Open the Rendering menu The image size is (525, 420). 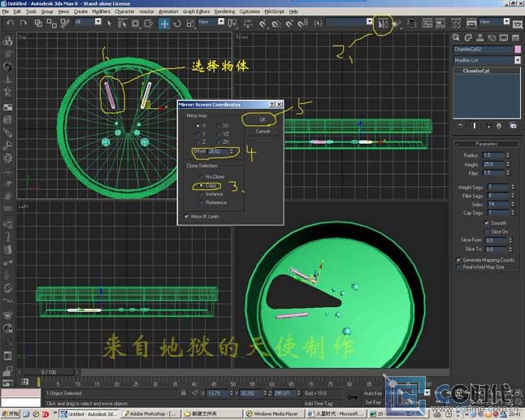(224, 11)
